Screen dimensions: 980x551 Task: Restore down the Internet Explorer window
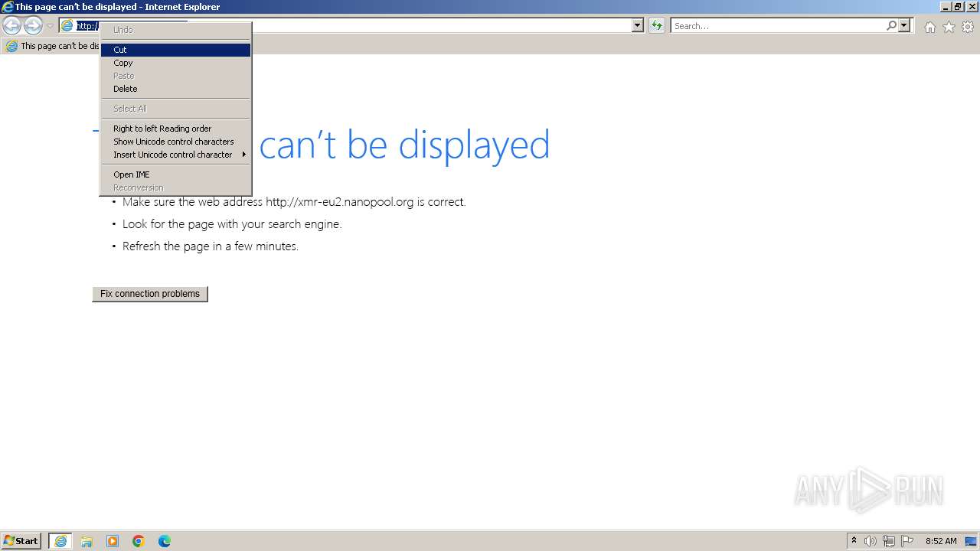coord(958,7)
